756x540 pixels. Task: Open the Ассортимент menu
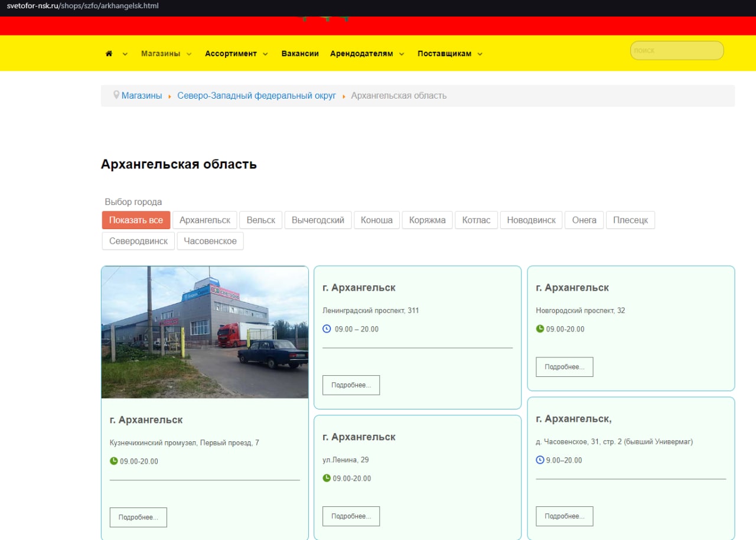[x=231, y=54]
